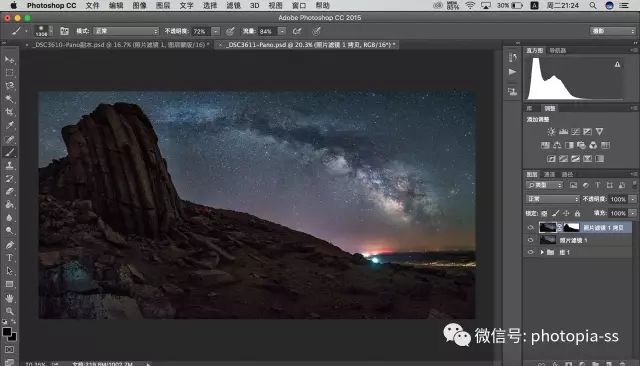This screenshot has height=366, width=640.
Task: Select the Crop tool
Action: coord(9,112)
